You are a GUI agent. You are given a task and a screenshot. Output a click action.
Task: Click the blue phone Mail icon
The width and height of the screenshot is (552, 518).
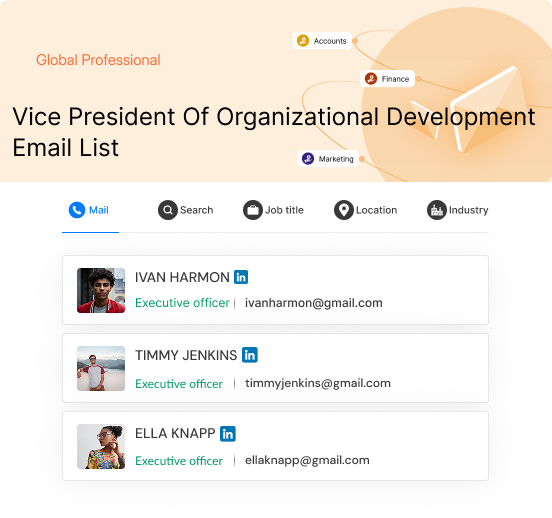click(x=77, y=210)
